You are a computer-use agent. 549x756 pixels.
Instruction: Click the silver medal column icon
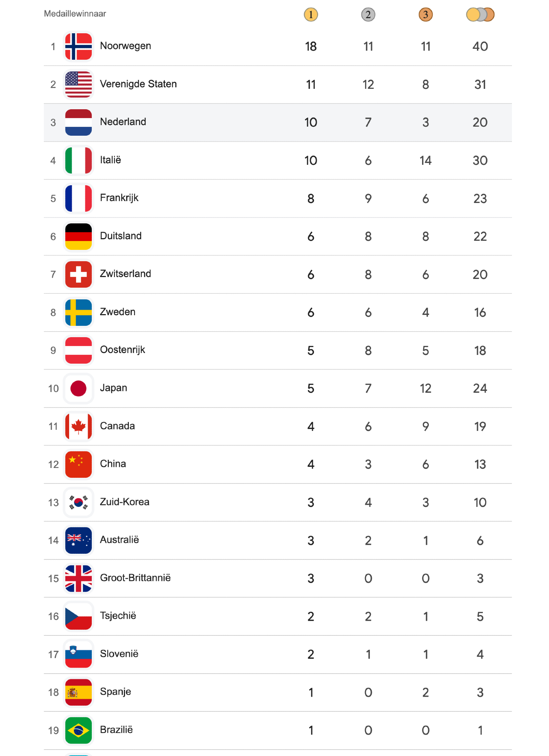(x=368, y=15)
